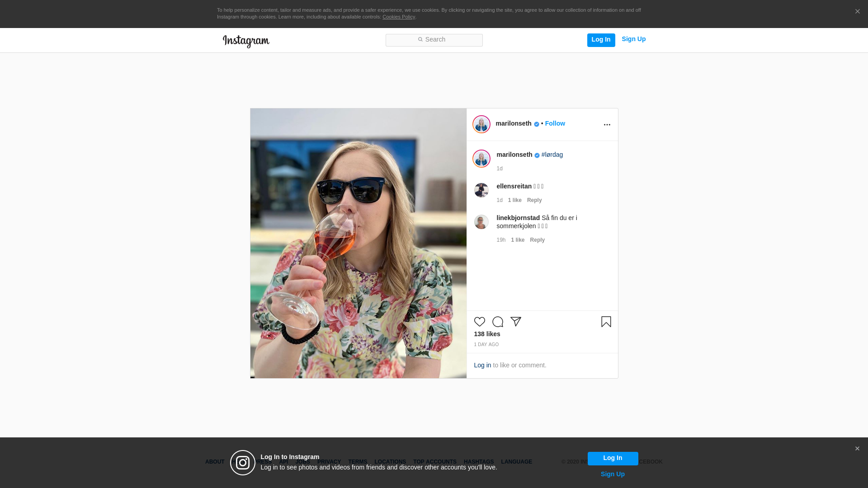Follow marilonseth
Viewport: 868px width, 488px height.
point(555,123)
